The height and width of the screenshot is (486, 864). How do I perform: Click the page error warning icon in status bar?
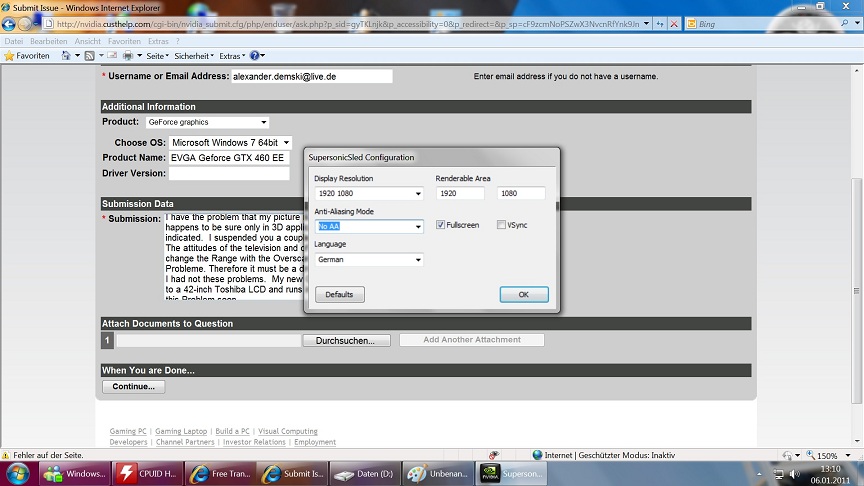click(x=6, y=456)
